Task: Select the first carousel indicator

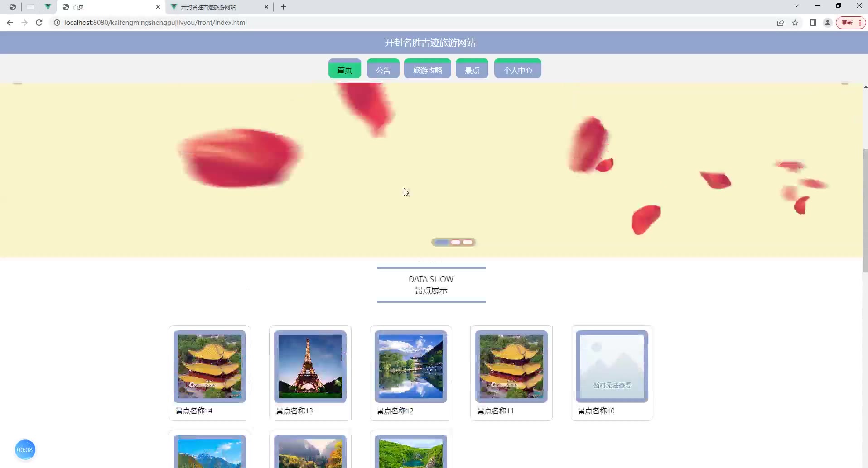Action: coord(441,242)
